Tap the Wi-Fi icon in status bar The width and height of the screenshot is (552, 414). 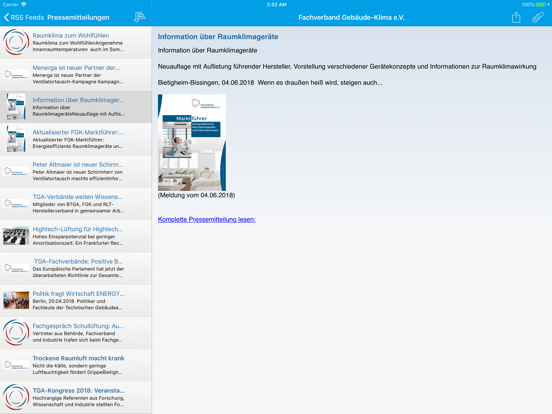(x=24, y=5)
